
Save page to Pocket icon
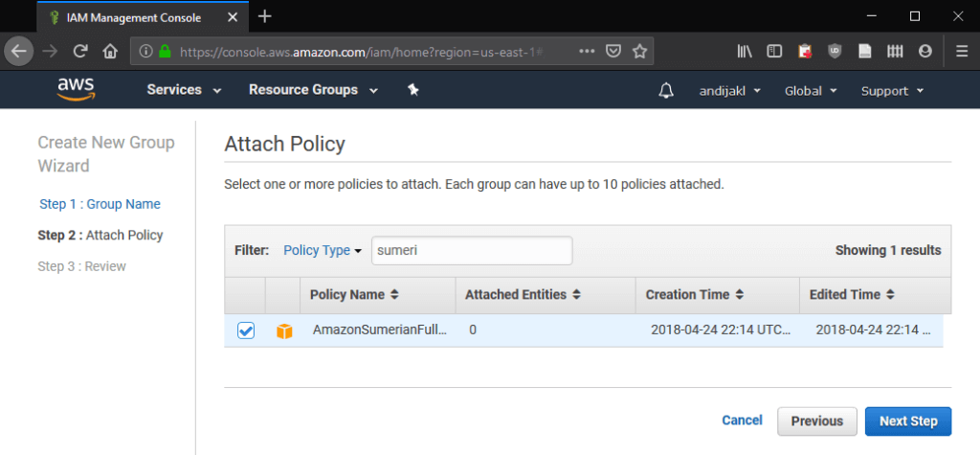point(614,52)
